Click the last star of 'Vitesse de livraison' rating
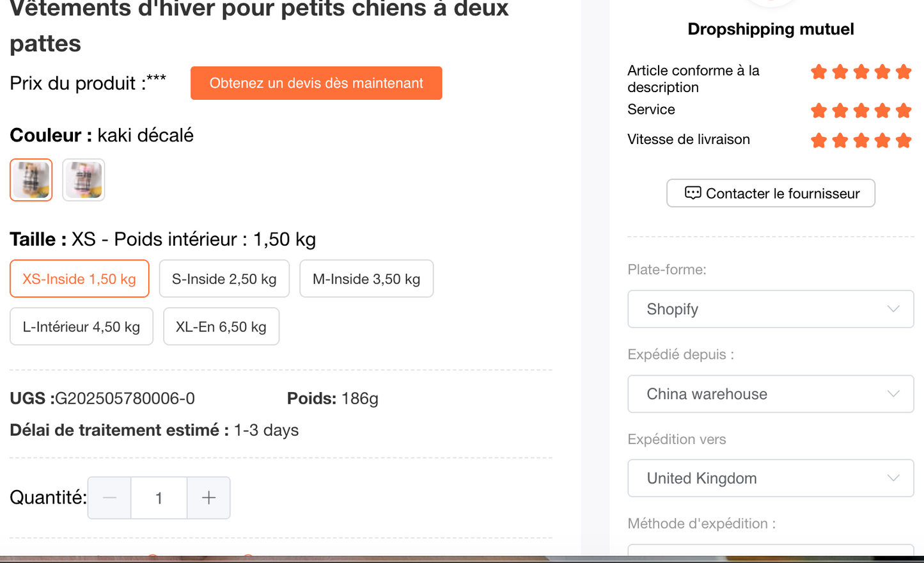Image resolution: width=924 pixels, height=563 pixels. click(904, 140)
